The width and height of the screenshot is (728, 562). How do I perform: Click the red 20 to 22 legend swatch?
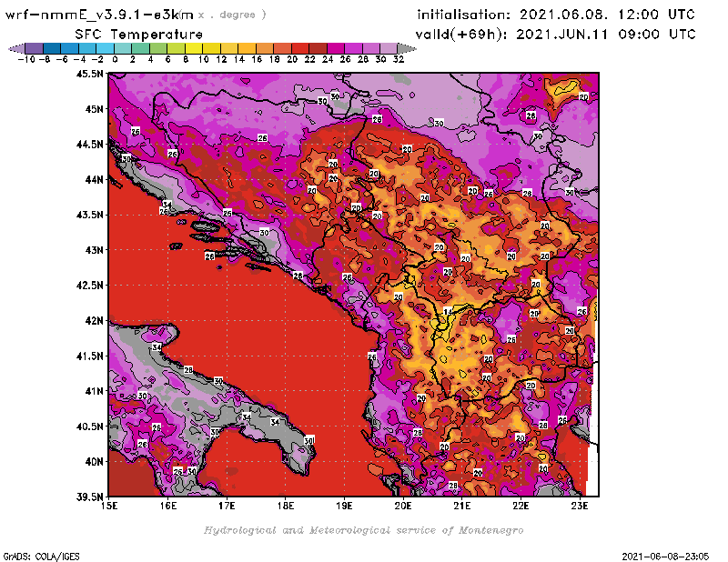pos(300,48)
